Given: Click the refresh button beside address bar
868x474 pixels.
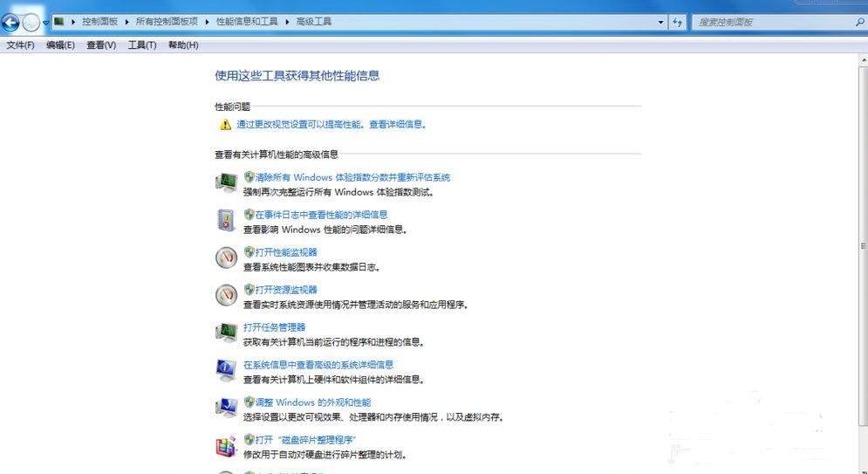Looking at the screenshot, I should [x=678, y=22].
